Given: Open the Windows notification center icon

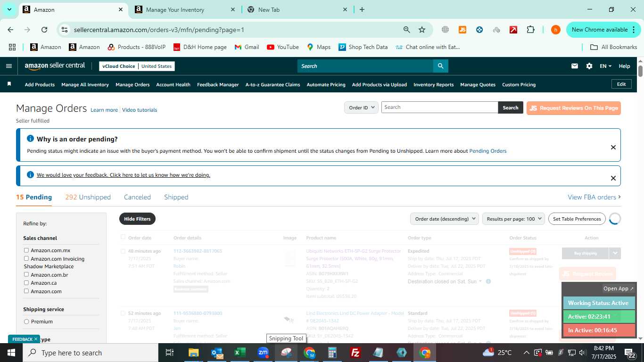Looking at the screenshot, I should coord(630,353).
